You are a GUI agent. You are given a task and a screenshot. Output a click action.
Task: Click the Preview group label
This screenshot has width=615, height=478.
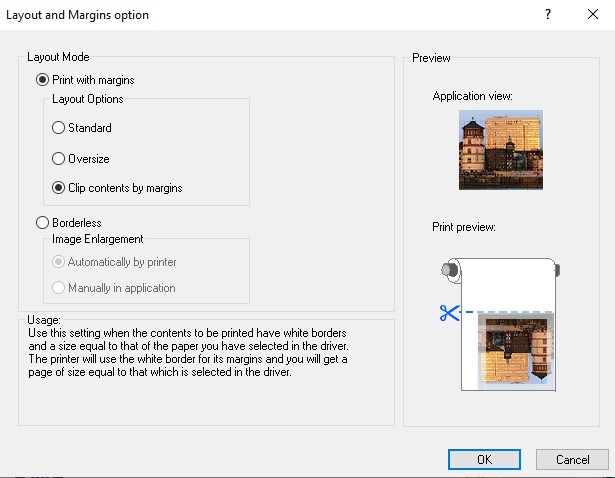(431, 58)
